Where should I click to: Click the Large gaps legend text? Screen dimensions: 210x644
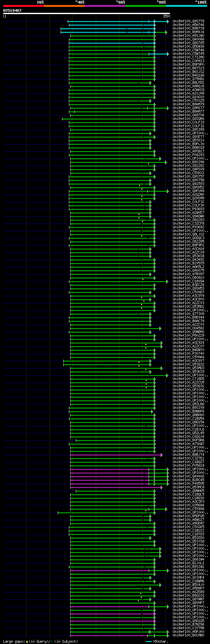pyautogui.click(x=40, y=641)
